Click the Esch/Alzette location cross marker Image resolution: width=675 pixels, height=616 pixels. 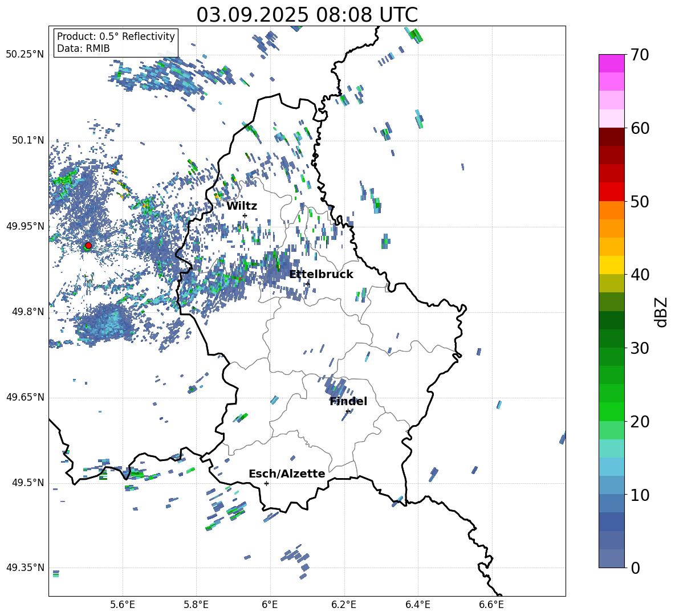266,483
